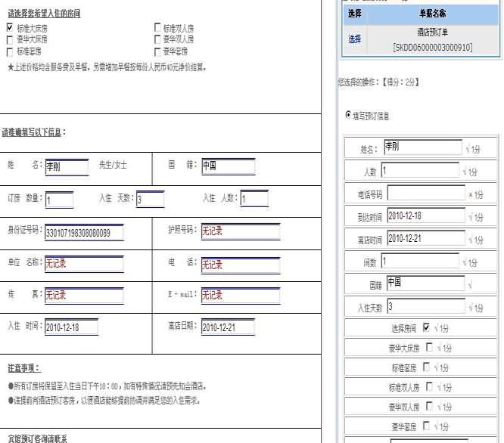
Task: Click the 间数 field in right panel
Action: (421, 262)
